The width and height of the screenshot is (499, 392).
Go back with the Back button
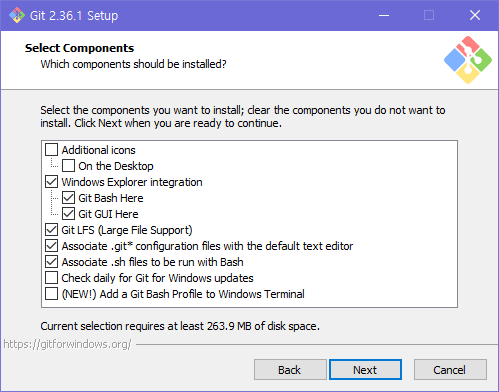(x=290, y=370)
